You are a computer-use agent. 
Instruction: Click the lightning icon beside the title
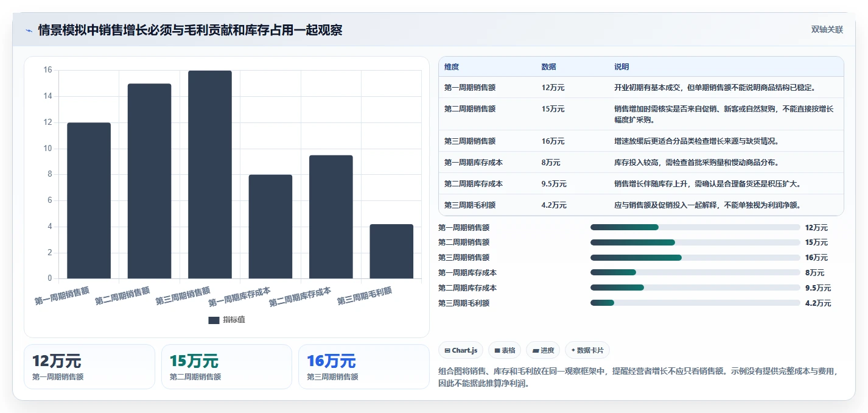point(29,30)
